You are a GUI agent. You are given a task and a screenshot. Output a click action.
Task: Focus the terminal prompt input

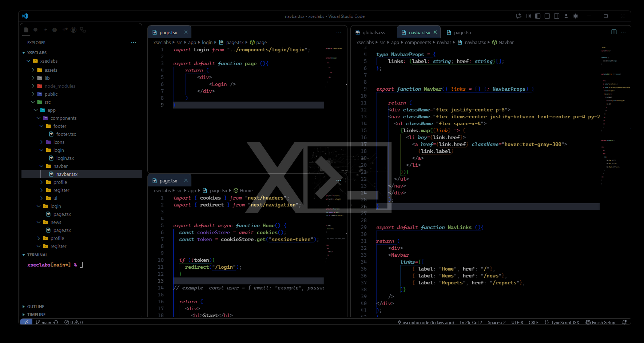click(x=81, y=265)
